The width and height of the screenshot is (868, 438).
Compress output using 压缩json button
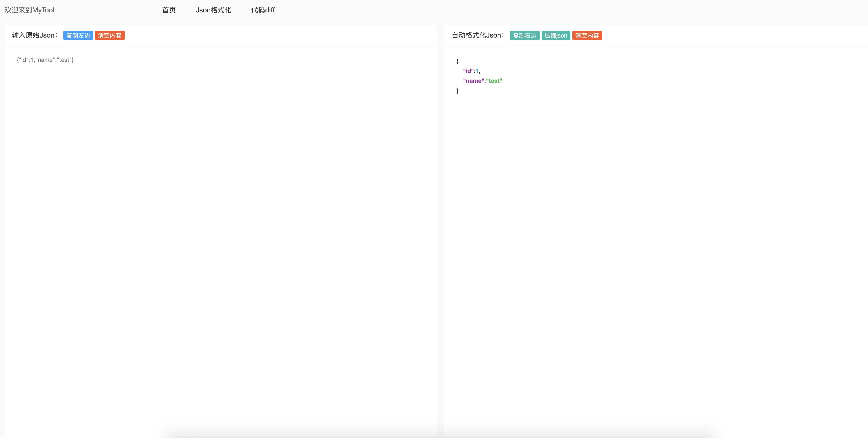(556, 35)
